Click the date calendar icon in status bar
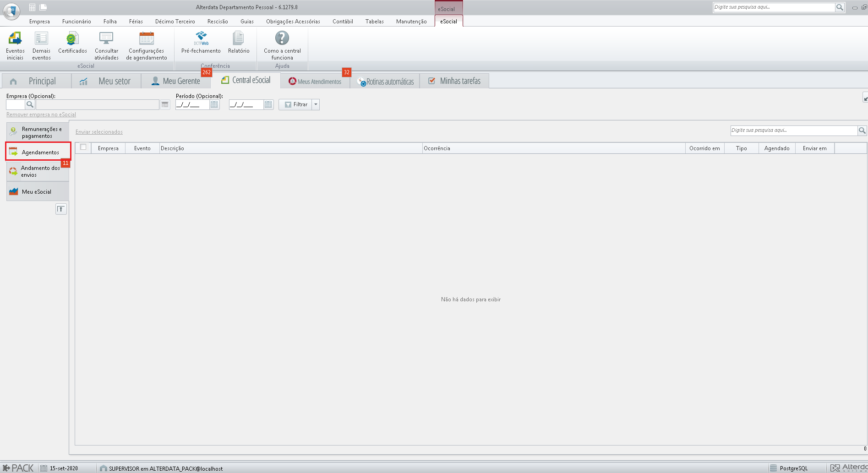Screen dimensions: 868x473 pos(44,468)
